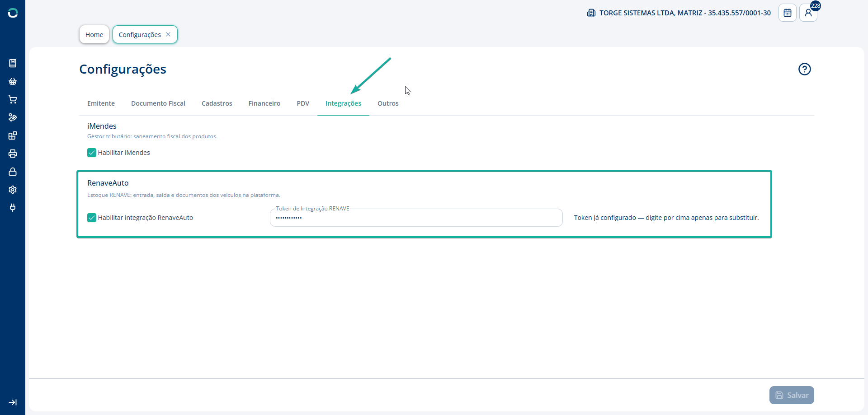Screen dimensions: 868x415
Task: Click the RenaveAuto section heading
Action: [x=108, y=183]
